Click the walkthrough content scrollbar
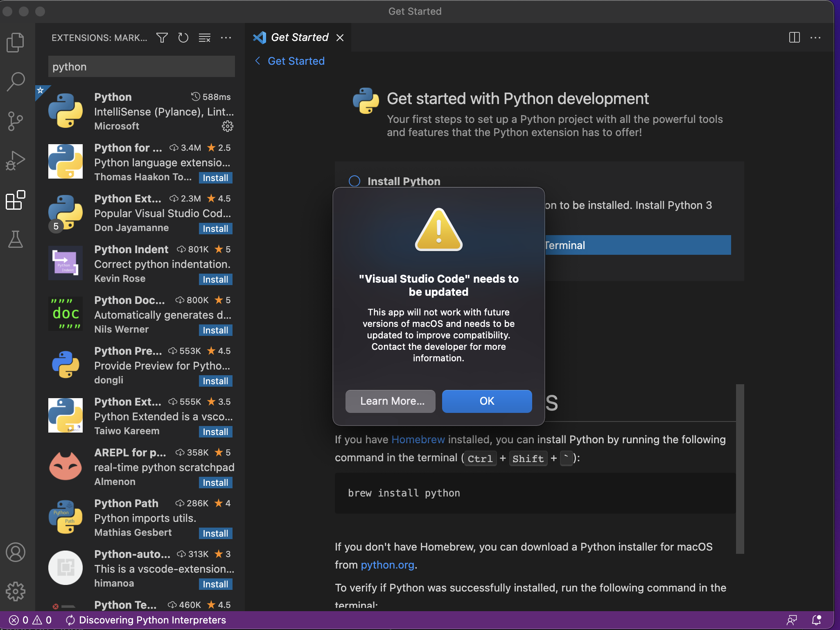This screenshot has height=630, width=840. pyautogui.click(x=740, y=469)
